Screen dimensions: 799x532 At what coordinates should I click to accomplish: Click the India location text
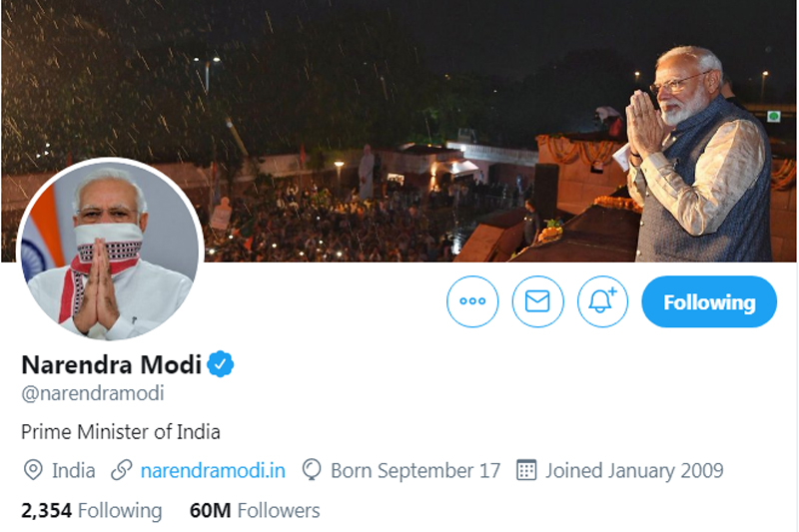point(74,470)
